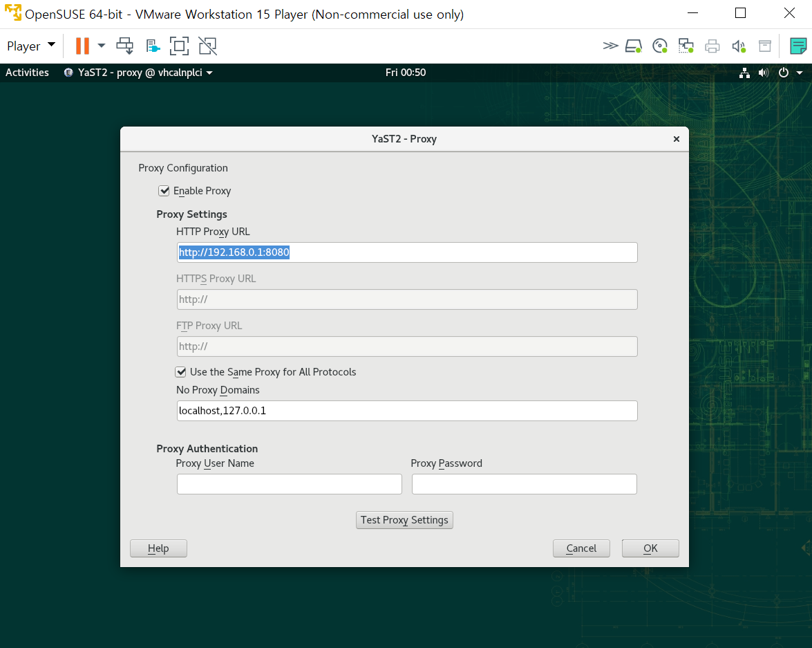Click the wired network status icon in the top bar
The image size is (812, 648).
point(745,73)
